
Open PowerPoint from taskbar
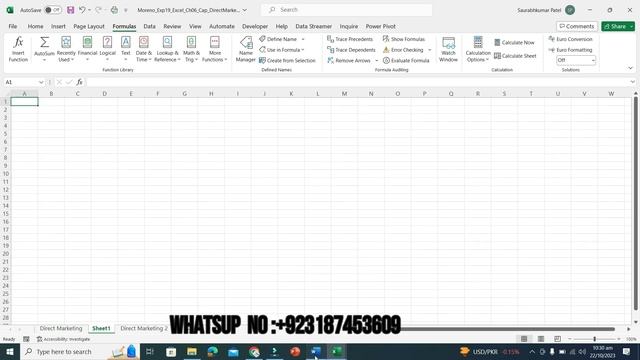click(x=295, y=351)
